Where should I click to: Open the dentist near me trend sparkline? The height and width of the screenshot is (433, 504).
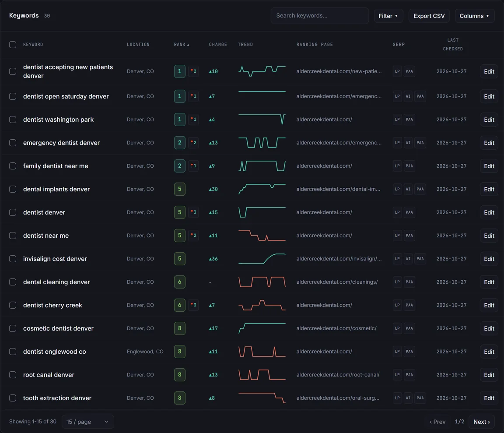click(x=262, y=236)
